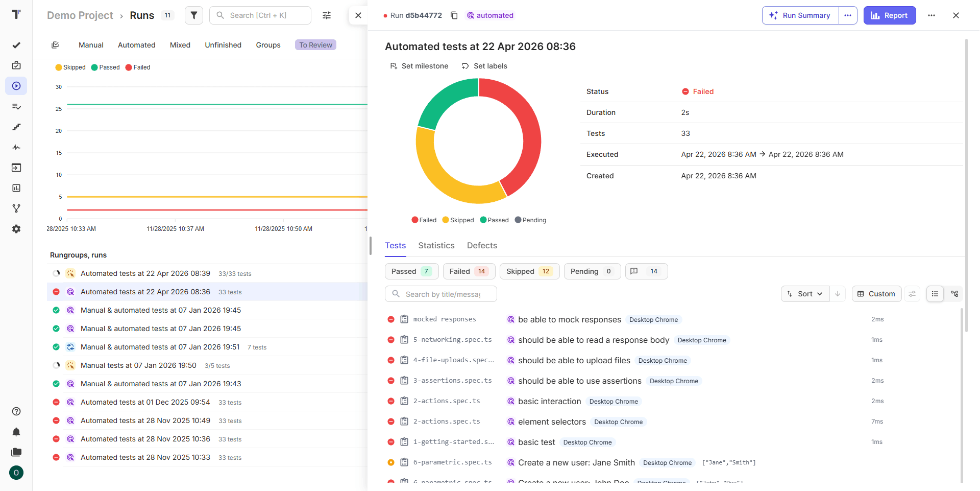Click the automated tag link
This screenshot has width=980, height=491.
point(490,15)
